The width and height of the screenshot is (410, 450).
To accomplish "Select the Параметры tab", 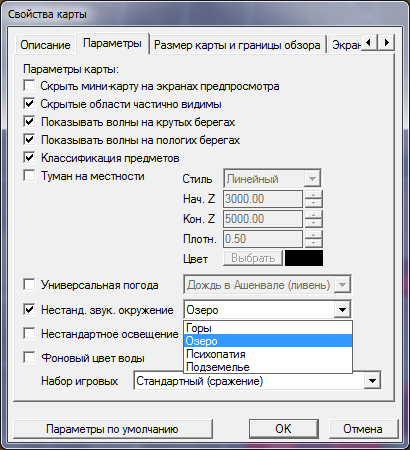I will (x=112, y=43).
